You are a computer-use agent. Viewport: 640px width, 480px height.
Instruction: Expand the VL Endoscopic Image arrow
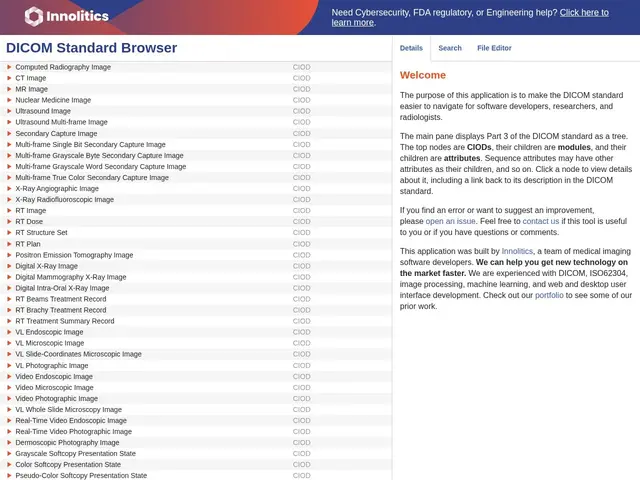[9, 332]
